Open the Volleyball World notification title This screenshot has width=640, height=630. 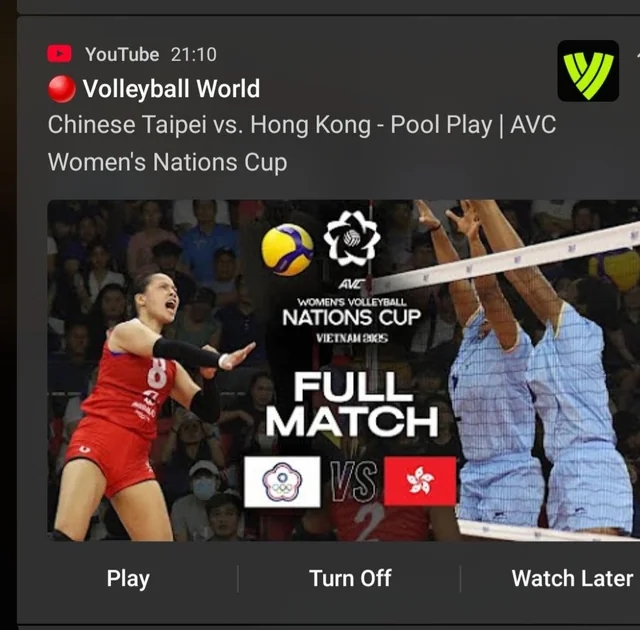tap(171, 89)
